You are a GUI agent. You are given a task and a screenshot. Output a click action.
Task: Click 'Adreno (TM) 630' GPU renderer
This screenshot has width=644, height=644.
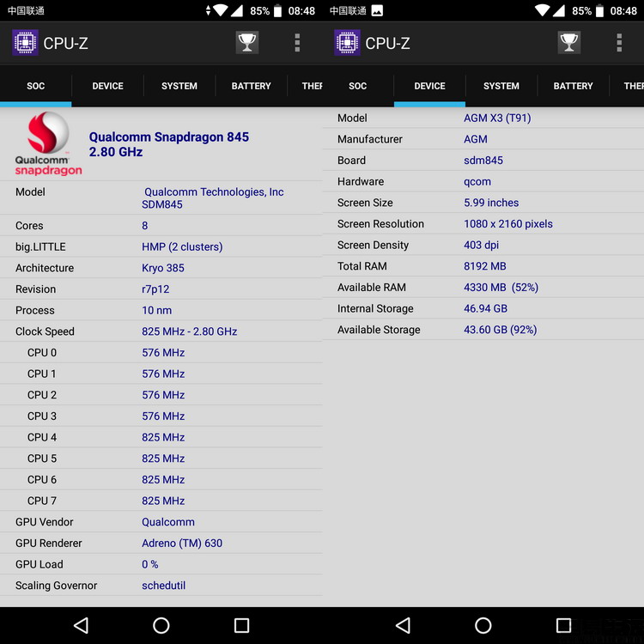182,543
